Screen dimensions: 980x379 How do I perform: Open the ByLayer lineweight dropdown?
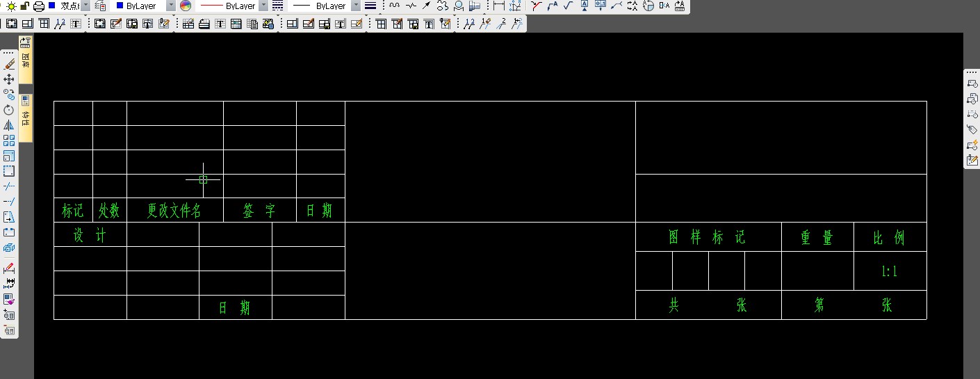[x=356, y=6]
